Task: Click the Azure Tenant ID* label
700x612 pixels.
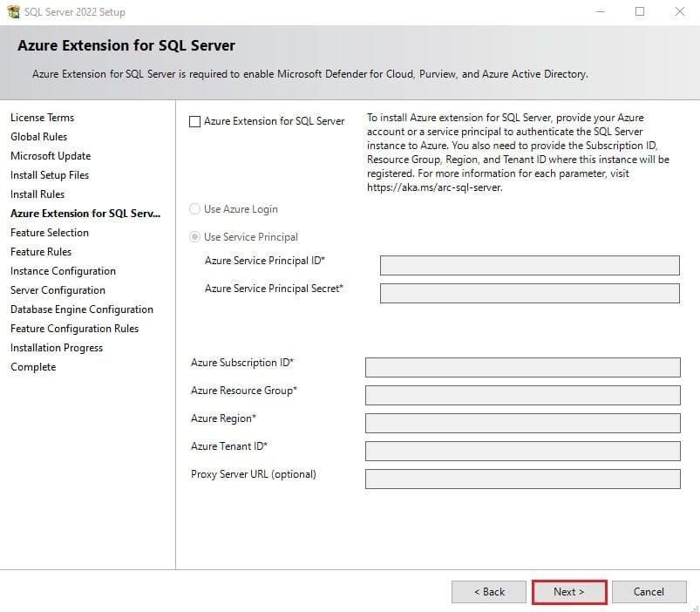Action: tap(229, 446)
